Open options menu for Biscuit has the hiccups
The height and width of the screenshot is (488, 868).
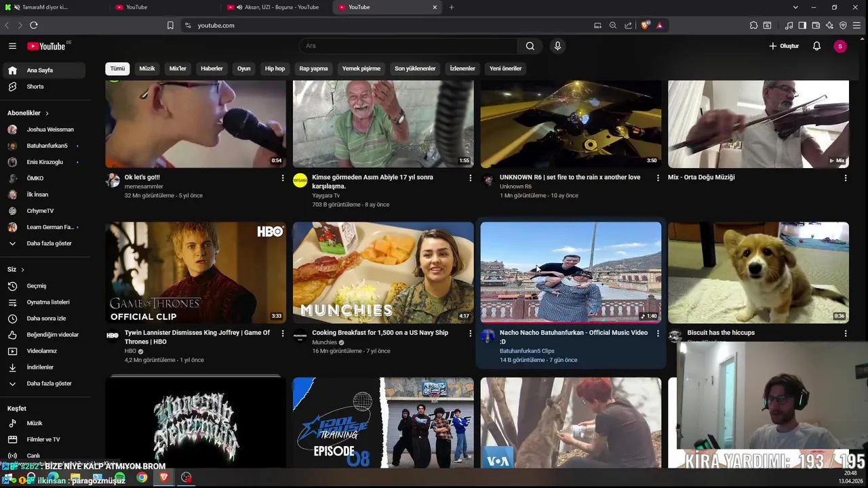coord(845,333)
